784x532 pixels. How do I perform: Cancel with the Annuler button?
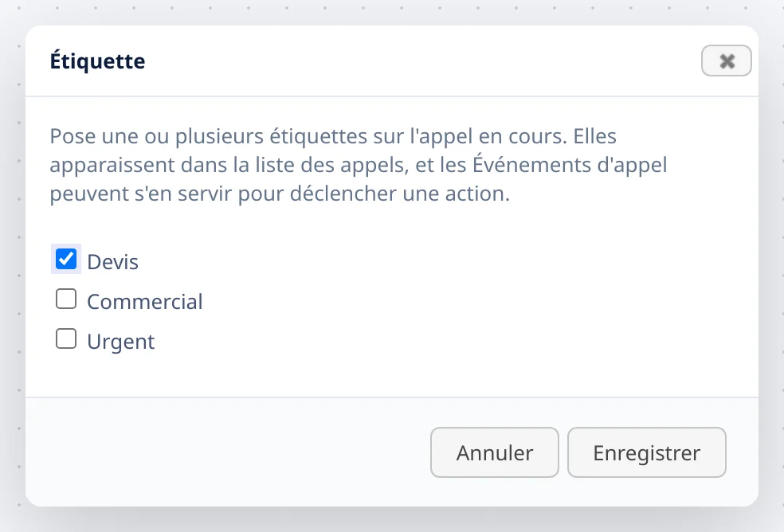tap(495, 452)
